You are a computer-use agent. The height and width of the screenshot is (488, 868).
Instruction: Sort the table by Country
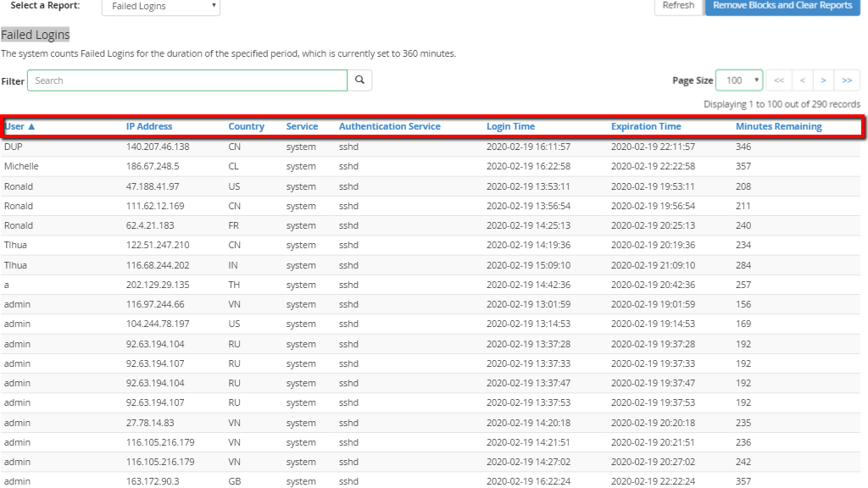247,126
